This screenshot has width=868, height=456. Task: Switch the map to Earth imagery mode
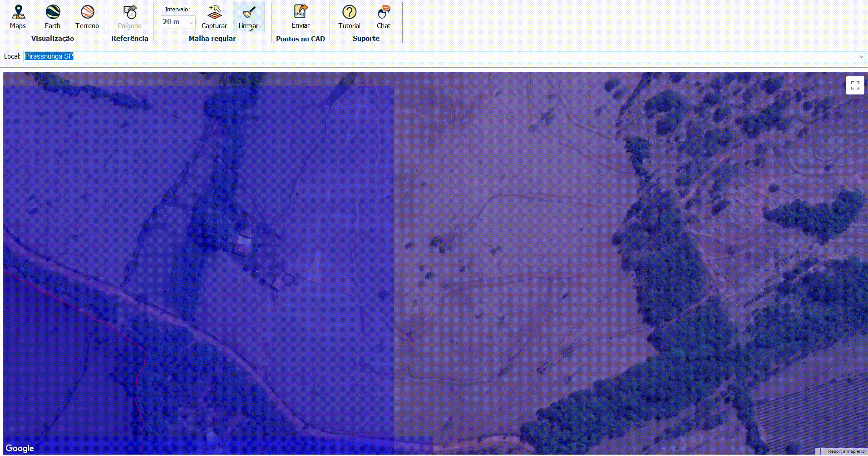pos(52,14)
